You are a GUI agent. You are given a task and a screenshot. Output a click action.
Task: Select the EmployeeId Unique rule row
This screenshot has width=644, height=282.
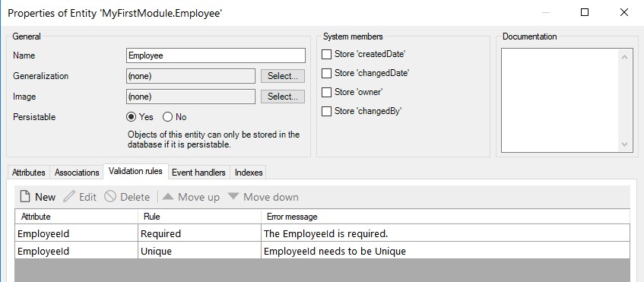[x=322, y=251]
